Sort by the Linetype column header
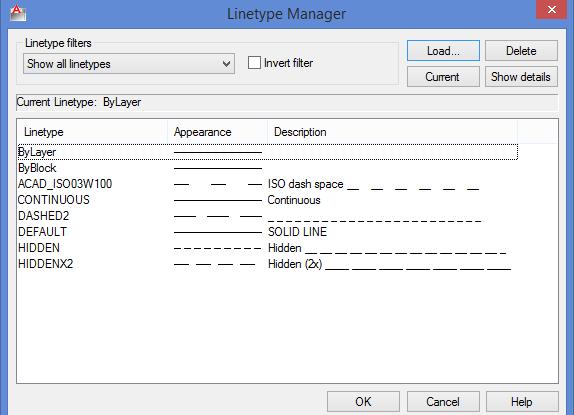This screenshot has height=415, width=574. click(x=93, y=132)
